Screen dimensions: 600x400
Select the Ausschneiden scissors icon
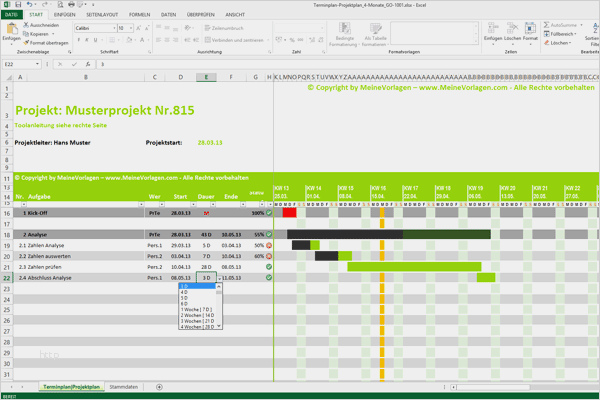tap(26, 25)
